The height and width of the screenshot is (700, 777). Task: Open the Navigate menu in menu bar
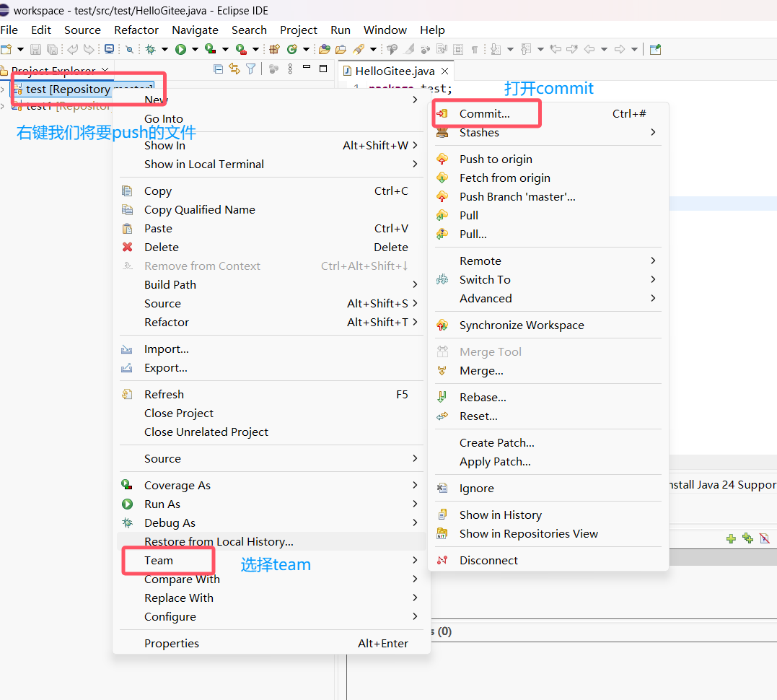[195, 30]
